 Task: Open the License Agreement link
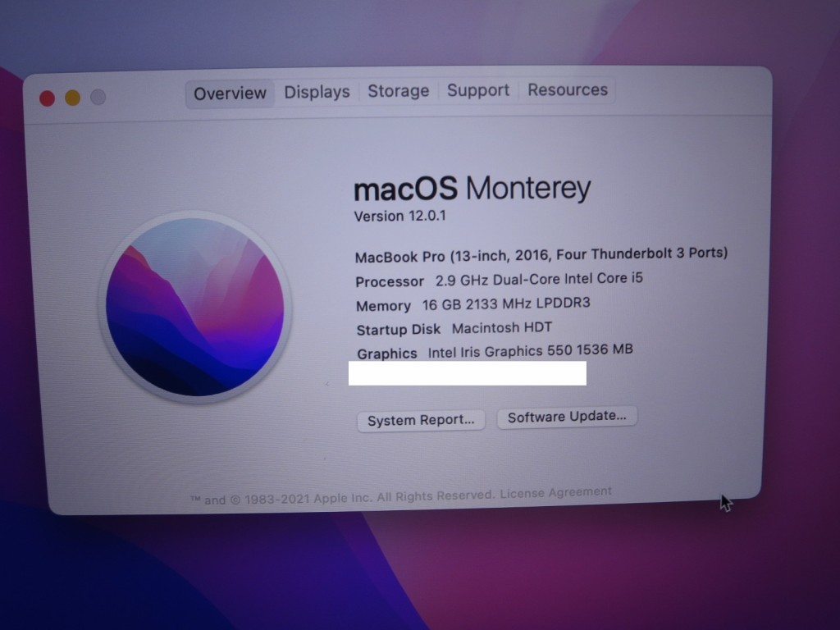tap(555, 492)
